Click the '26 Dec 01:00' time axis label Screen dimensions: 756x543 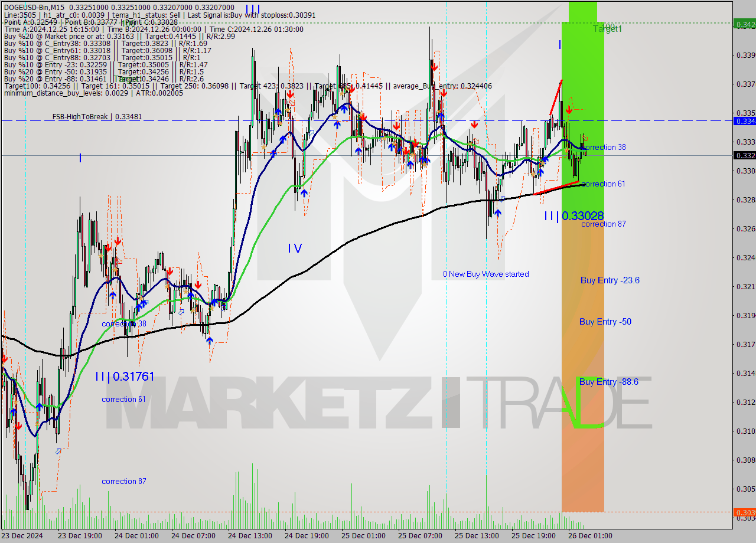[590, 536]
